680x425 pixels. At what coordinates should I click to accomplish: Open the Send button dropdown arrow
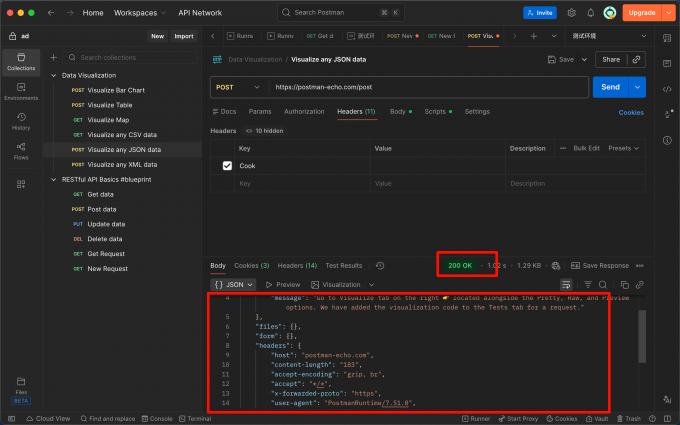tap(637, 87)
